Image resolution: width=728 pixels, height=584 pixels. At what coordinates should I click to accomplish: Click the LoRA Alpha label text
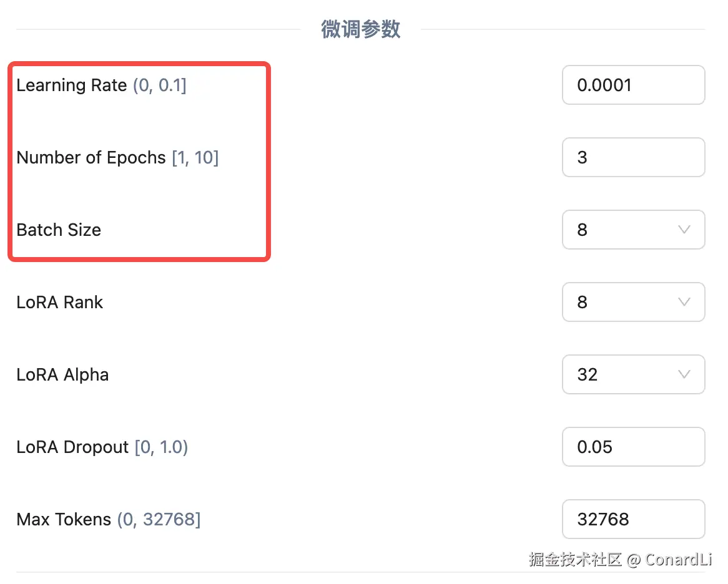coord(62,374)
